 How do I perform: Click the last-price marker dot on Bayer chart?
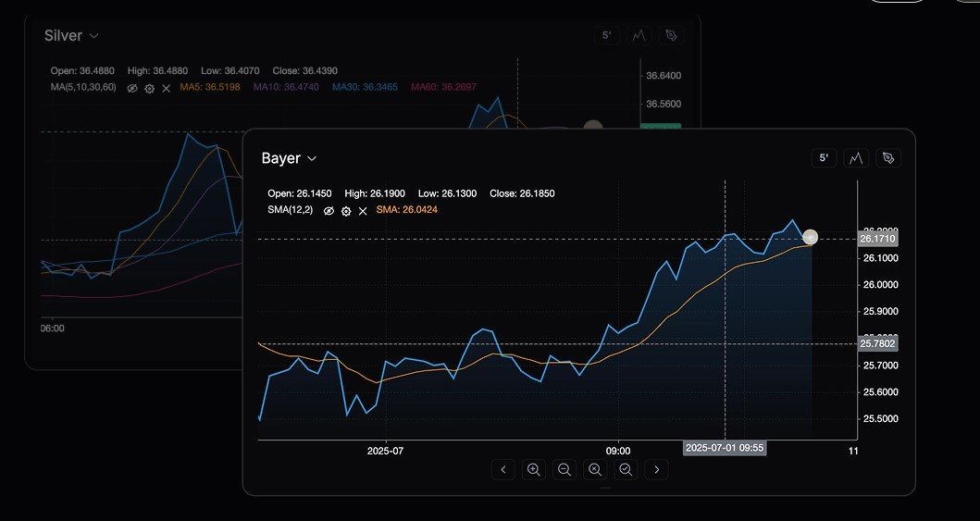coord(810,238)
